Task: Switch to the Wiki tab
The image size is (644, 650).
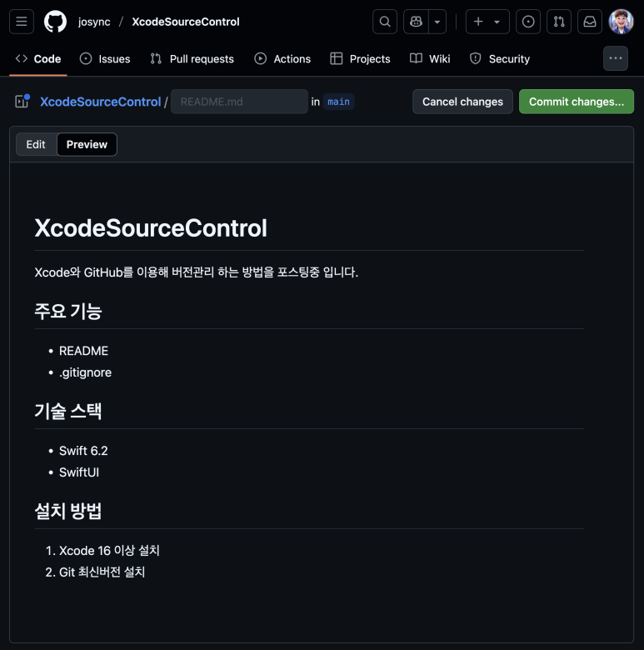Action: [x=430, y=59]
